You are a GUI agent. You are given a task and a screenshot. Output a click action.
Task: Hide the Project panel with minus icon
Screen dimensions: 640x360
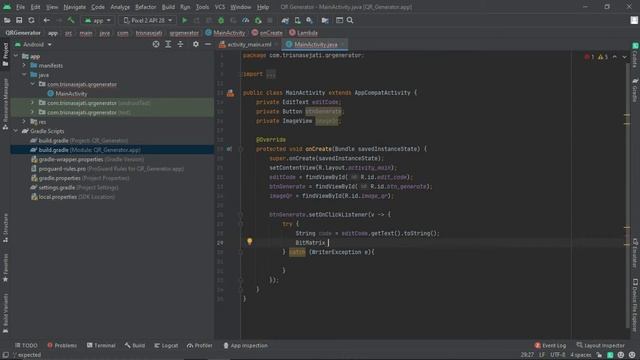click(208, 44)
